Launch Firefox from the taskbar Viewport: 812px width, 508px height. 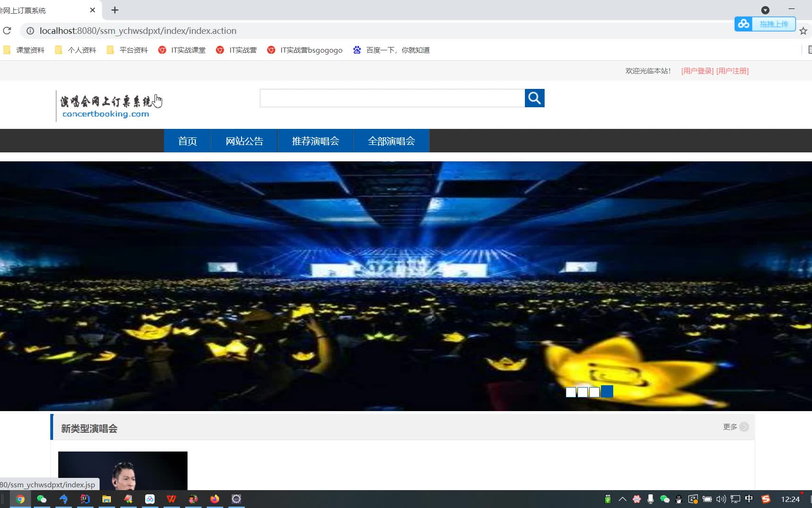(x=215, y=499)
